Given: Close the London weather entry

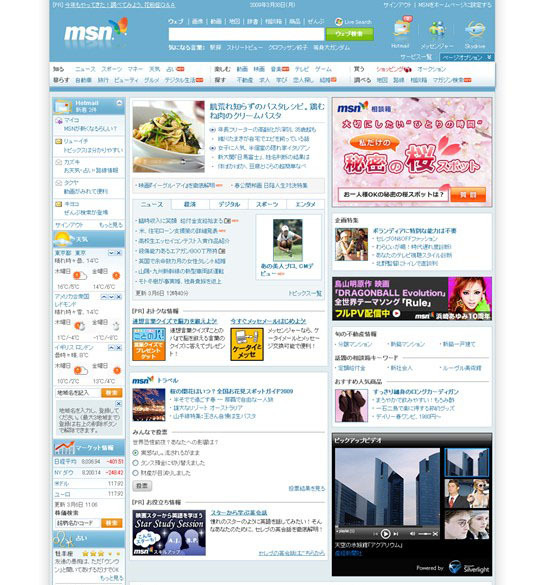Looking at the screenshot, I should coord(119,348).
